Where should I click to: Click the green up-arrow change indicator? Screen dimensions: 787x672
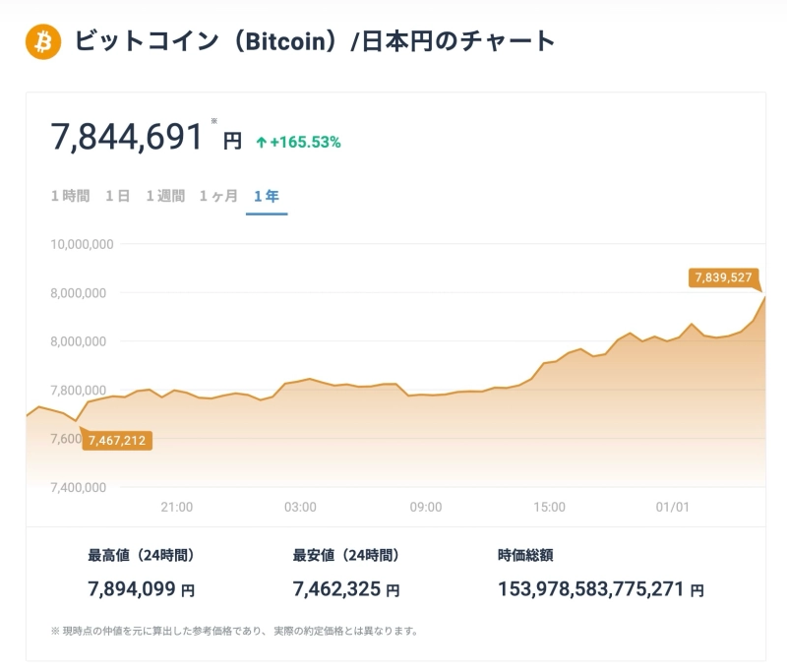pyautogui.click(x=261, y=142)
